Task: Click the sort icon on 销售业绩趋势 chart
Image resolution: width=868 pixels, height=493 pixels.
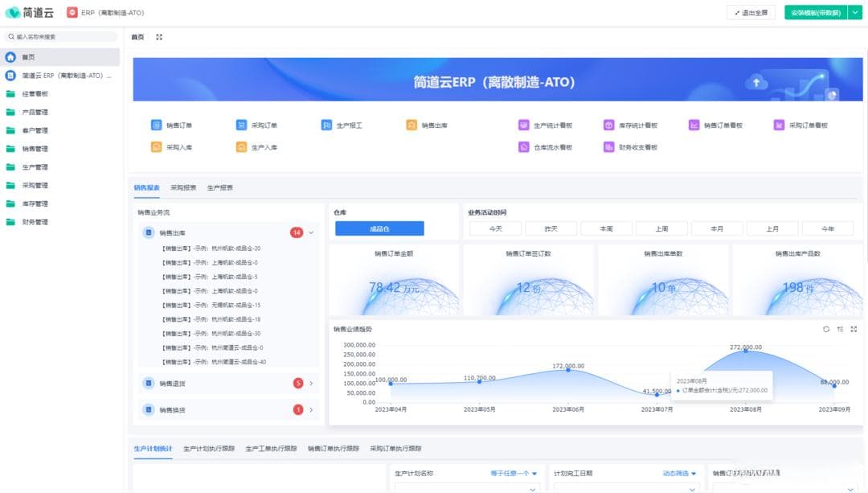Action: (x=840, y=329)
